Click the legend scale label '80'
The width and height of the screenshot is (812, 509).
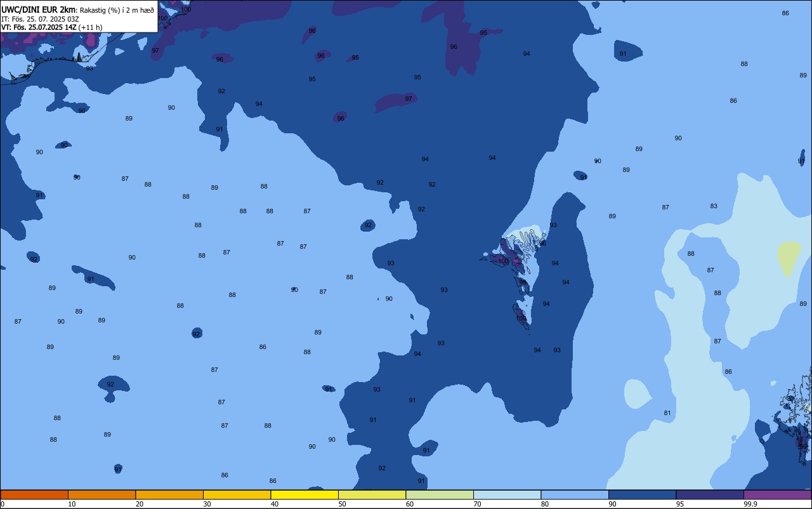(545, 504)
